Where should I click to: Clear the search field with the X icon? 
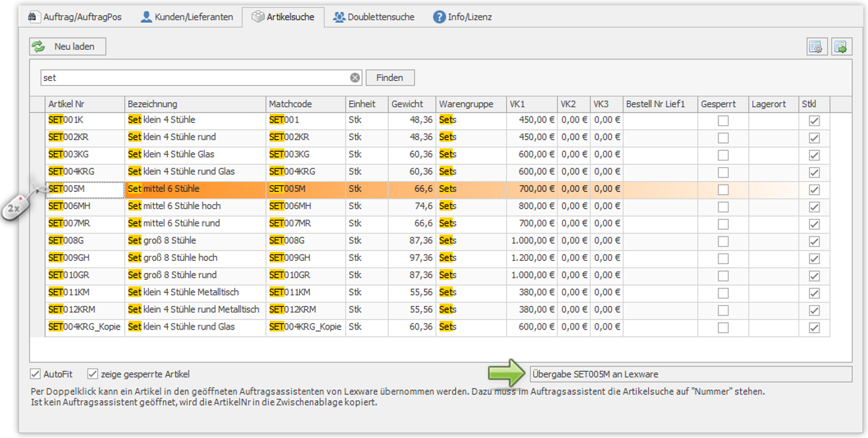click(x=355, y=78)
